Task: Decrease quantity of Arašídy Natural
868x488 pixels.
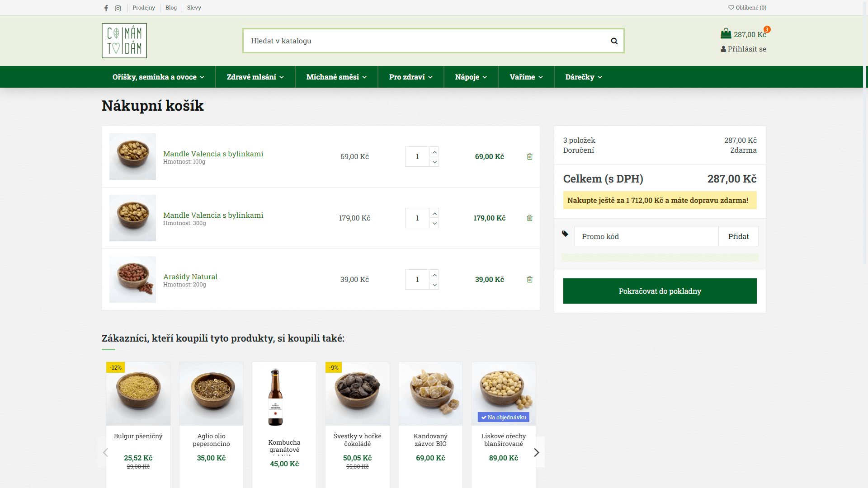Action: point(434,285)
